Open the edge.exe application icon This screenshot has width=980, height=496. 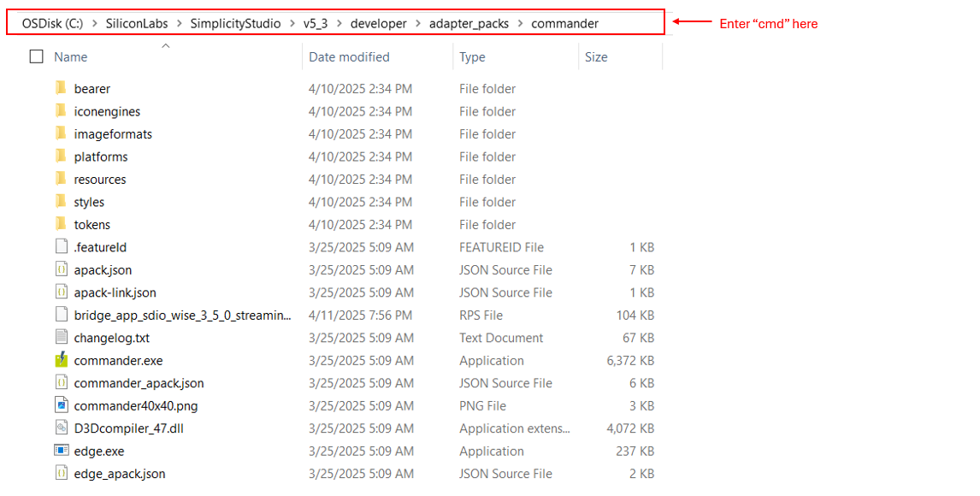(x=99, y=451)
